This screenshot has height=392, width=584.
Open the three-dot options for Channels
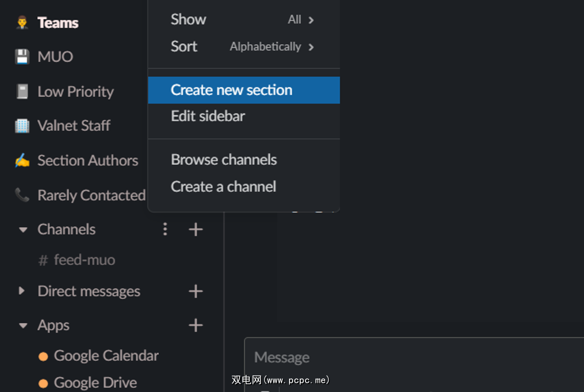[x=165, y=229]
